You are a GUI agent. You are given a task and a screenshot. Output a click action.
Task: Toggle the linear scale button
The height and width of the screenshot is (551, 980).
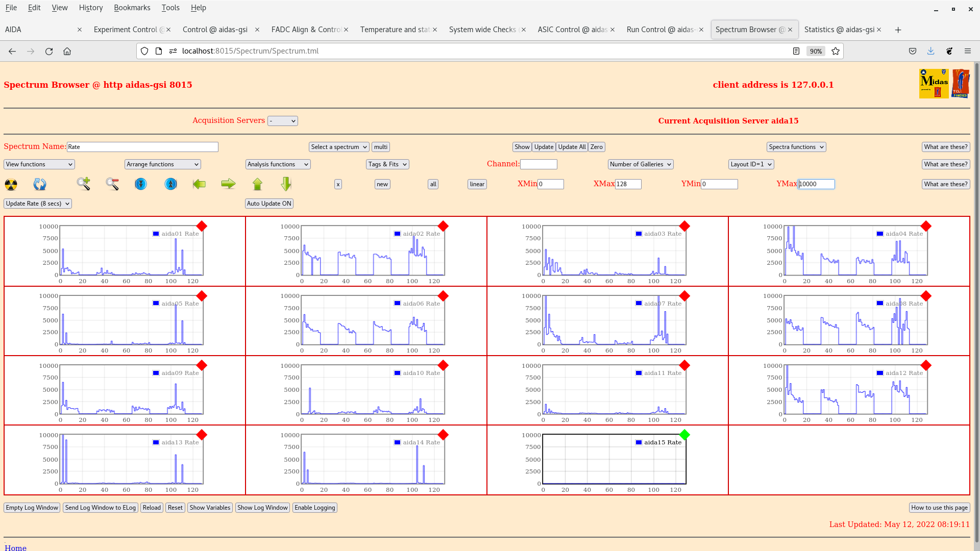[x=477, y=184]
